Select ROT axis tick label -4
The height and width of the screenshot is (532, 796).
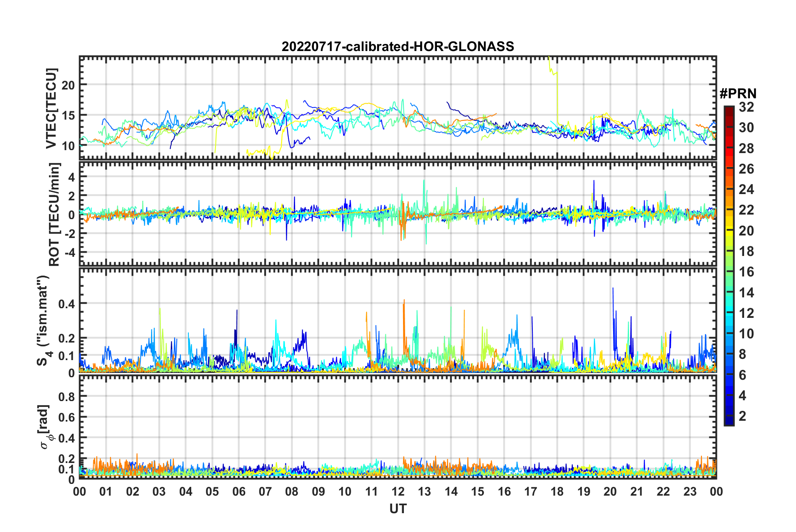(69, 253)
